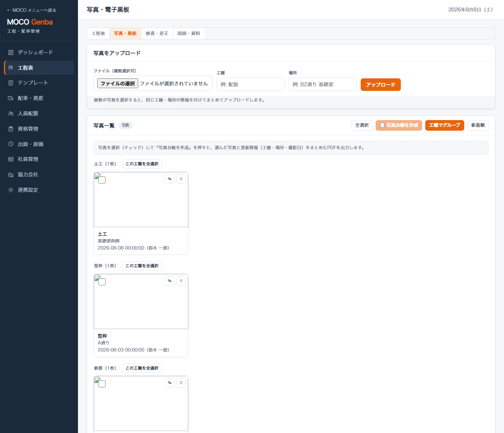The width and height of the screenshot is (504, 433).
Task: Edit the 型枠 photo with the pencil icon
Action: click(169, 281)
